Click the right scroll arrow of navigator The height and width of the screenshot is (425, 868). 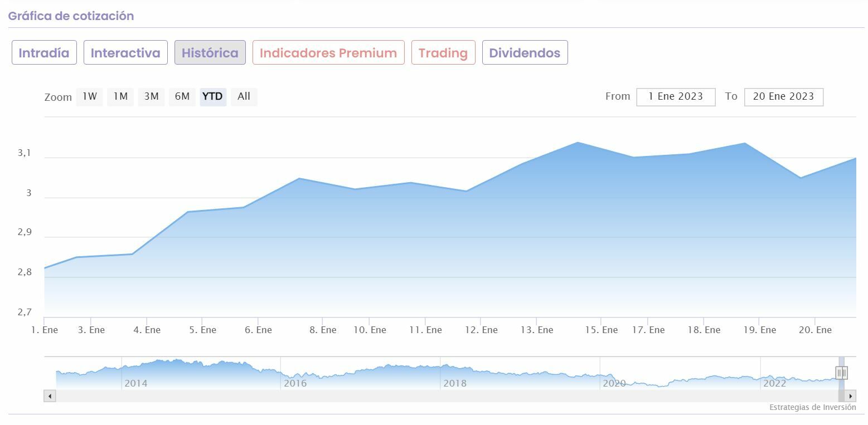tap(850, 396)
